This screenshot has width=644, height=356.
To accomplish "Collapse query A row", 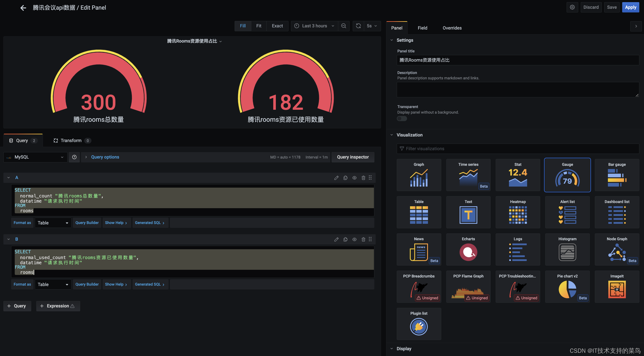I will click(9, 178).
